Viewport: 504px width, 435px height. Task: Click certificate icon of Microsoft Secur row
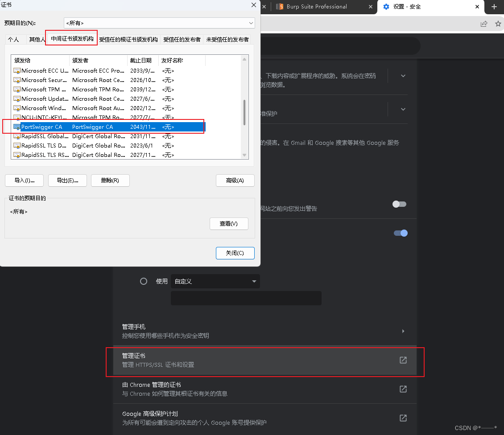17,80
